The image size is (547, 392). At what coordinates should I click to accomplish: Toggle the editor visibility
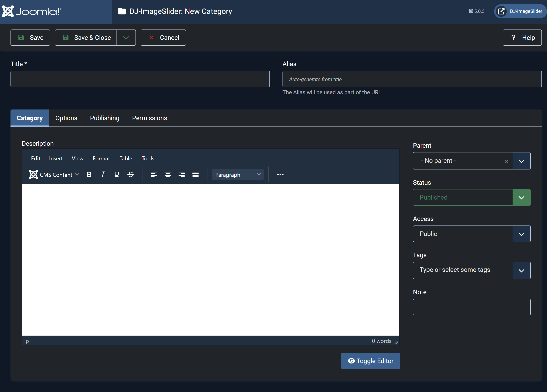pos(370,361)
